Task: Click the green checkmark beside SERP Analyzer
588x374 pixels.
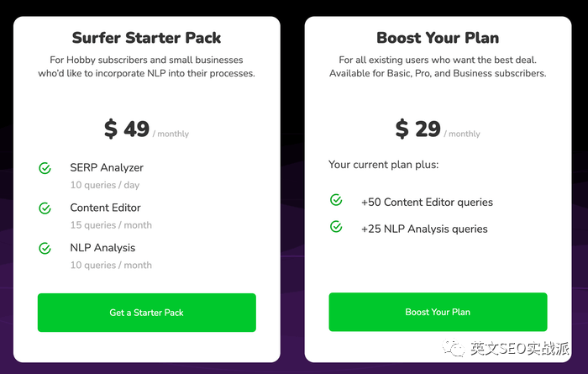Action: 45,168
